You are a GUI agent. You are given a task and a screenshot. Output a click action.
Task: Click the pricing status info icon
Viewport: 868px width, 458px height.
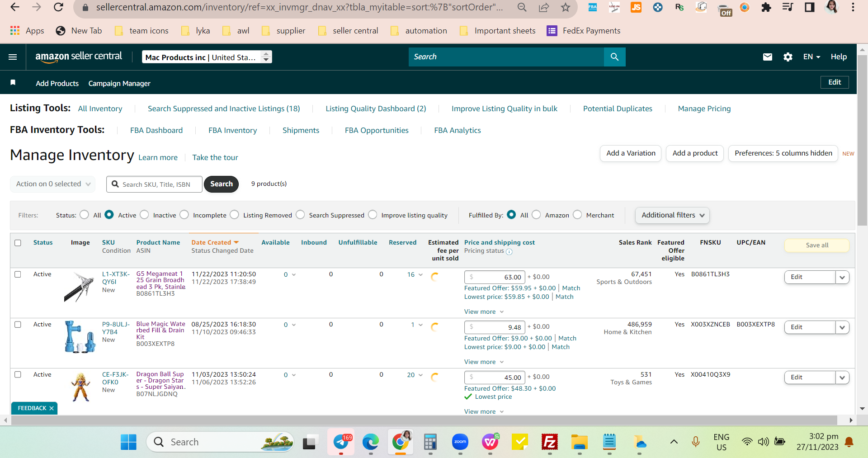(x=509, y=252)
